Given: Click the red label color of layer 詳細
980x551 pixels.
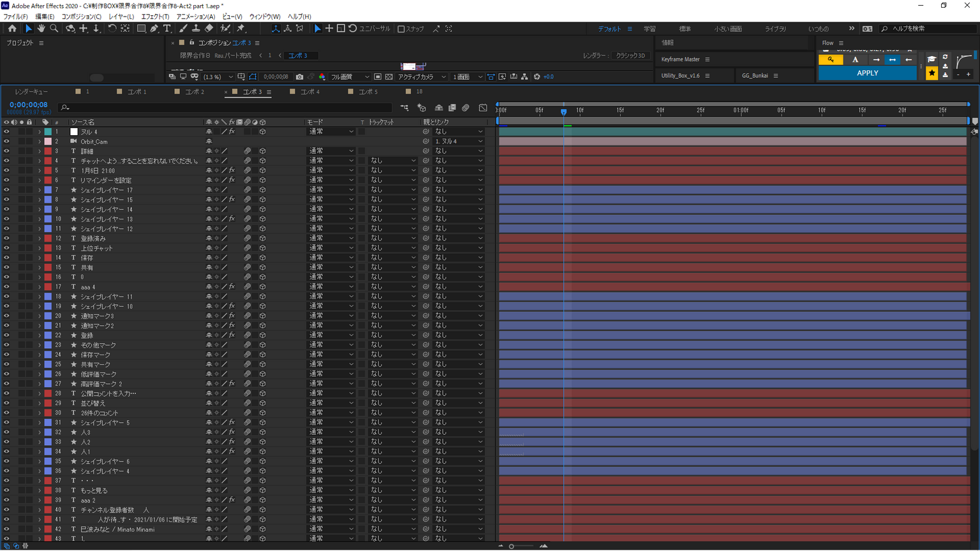Looking at the screenshot, I should pyautogui.click(x=48, y=151).
